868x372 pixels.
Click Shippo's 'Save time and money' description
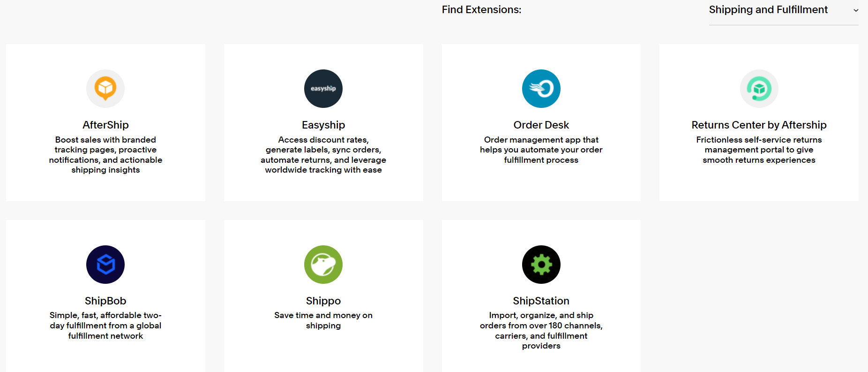[x=323, y=320]
